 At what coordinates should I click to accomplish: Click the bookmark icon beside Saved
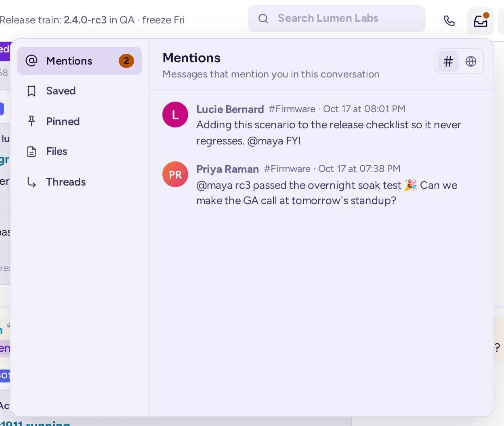(x=31, y=91)
